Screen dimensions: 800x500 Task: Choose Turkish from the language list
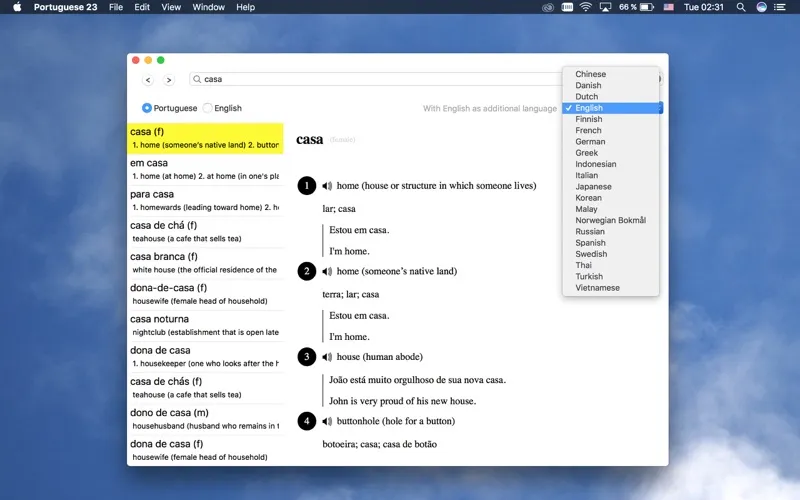click(x=611, y=277)
